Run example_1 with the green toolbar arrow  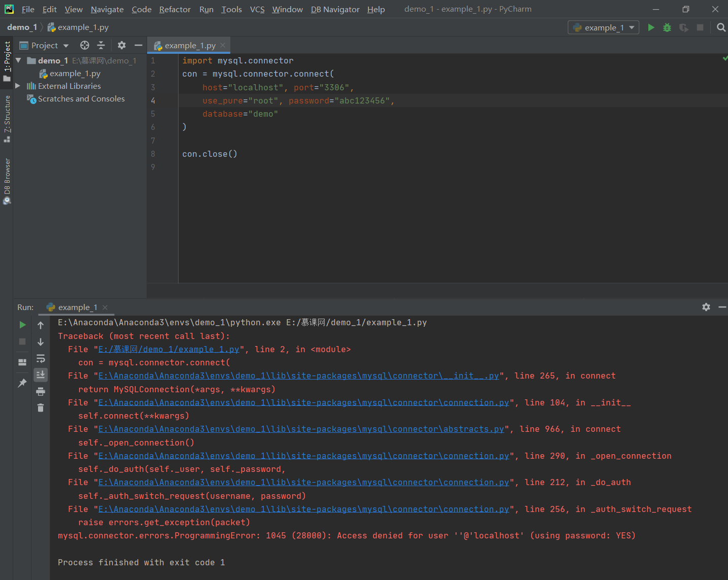point(651,27)
